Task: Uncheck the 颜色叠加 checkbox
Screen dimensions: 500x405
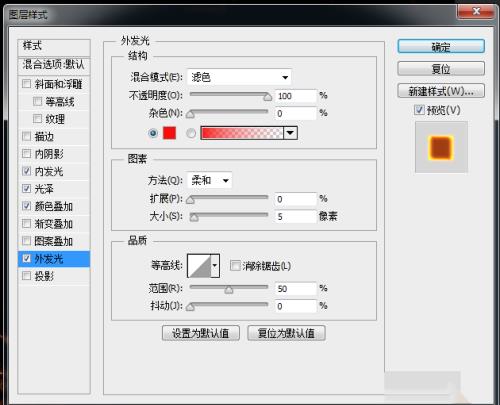Action: 26,206
